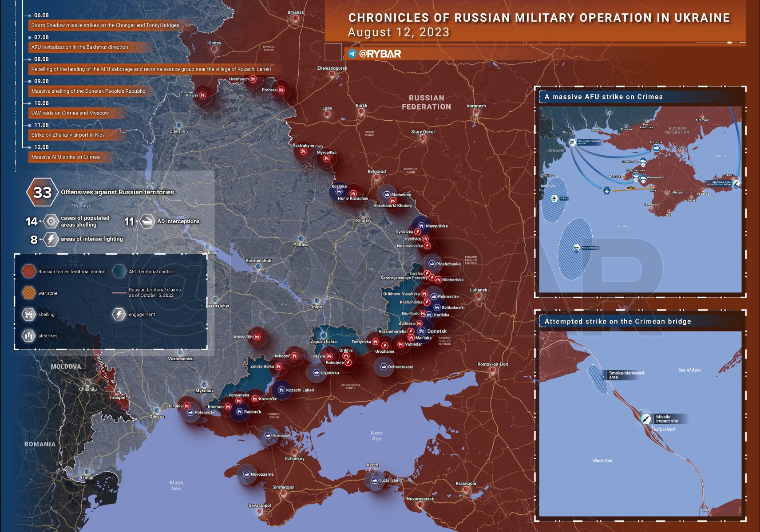Click the shelling legend icon
This screenshot has width=760, height=532.
pyautogui.click(x=29, y=314)
